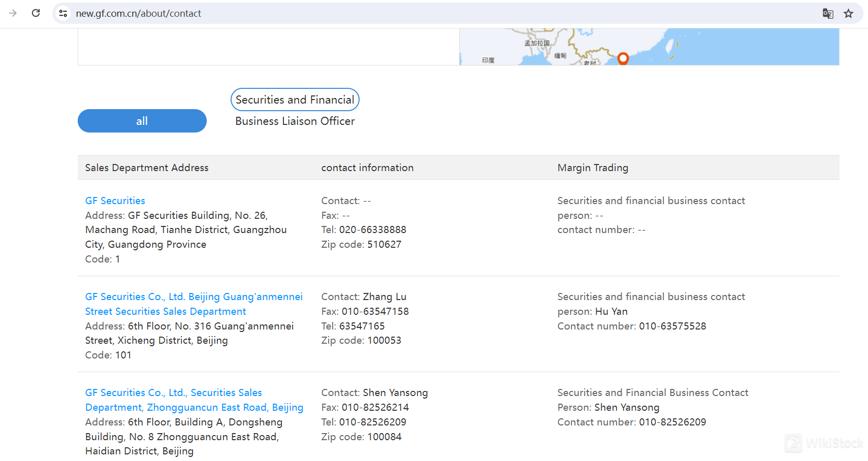Click the Contact number: 010-63575528 text
The image size is (868, 461).
(632, 326)
